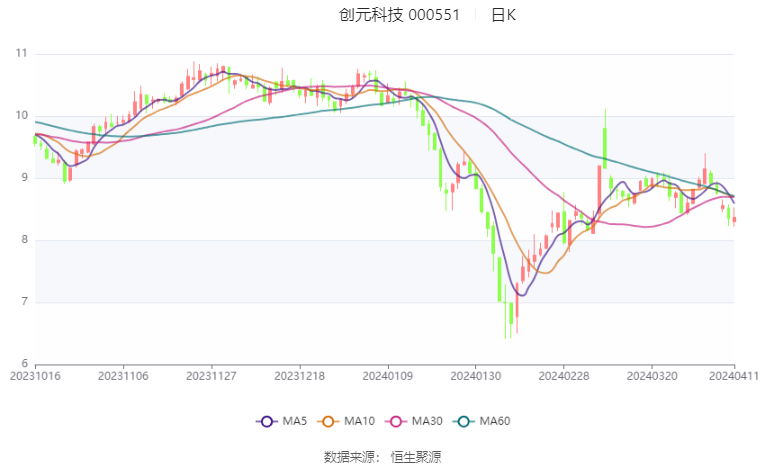Select the 20240228 x-axis date label
This screenshot has width=765, height=465.
pos(564,376)
